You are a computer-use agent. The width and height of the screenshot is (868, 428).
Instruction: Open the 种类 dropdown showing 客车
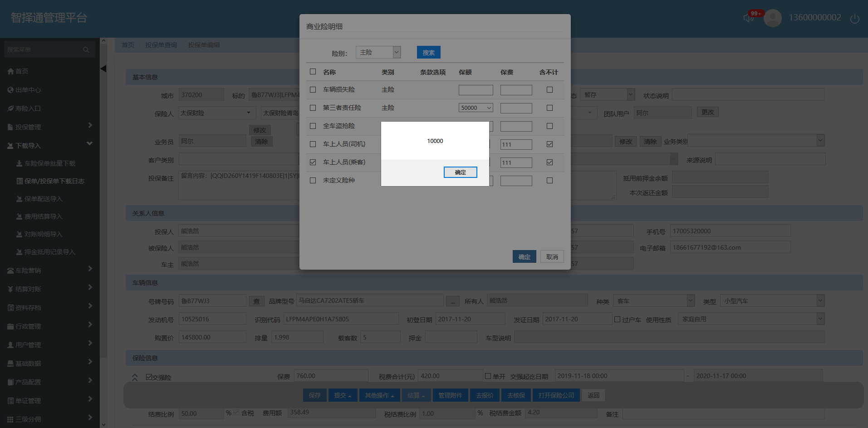(x=654, y=301)
